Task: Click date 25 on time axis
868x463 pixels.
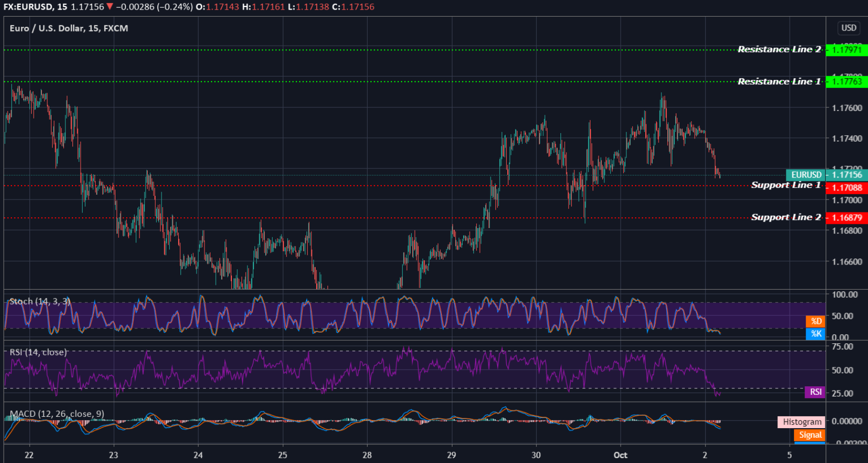Action: [x=282, y=455]
